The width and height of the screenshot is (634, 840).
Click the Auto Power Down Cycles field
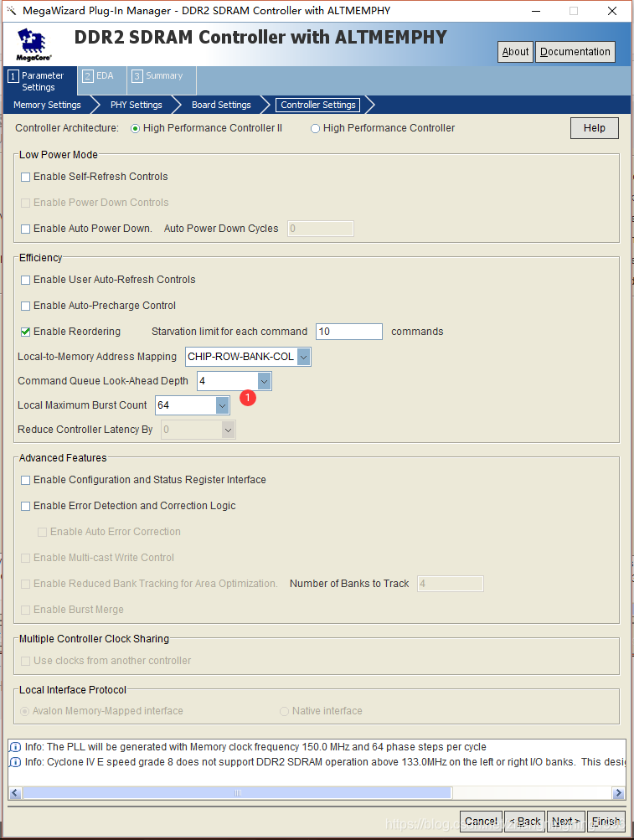[321, 229]
